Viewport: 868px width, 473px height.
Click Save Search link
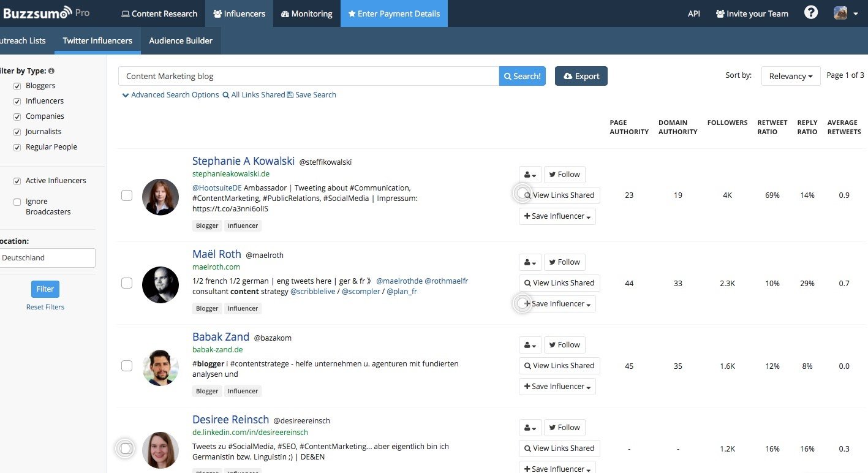[311, 95]
